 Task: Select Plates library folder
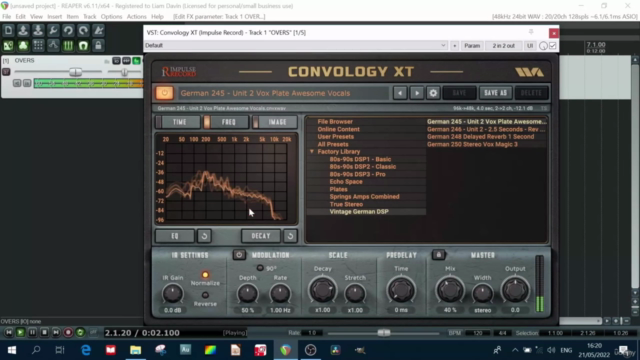(x=338, y=189)
